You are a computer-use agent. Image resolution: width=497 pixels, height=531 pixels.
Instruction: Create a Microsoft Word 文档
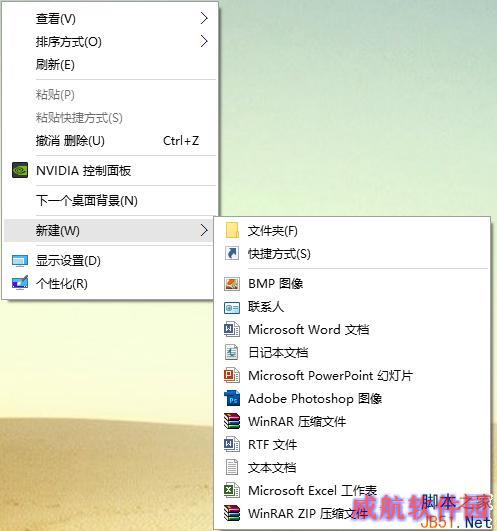coord(352,330)
